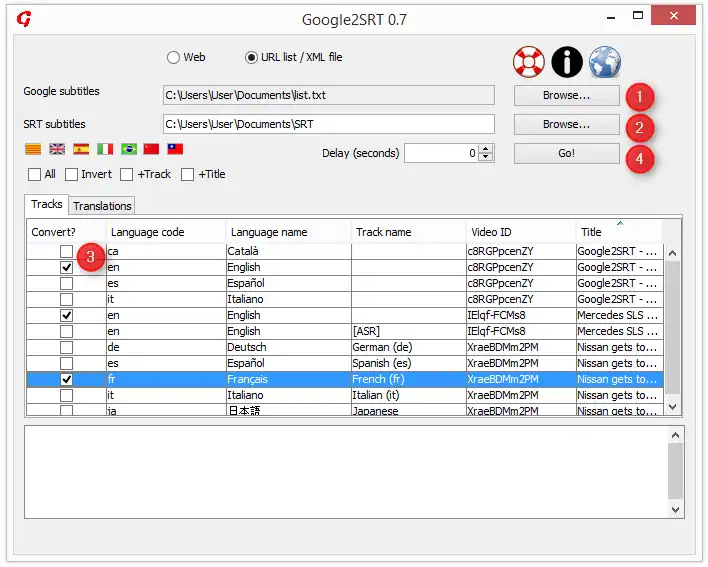The height and width of the screenshot is (567, 708).
Task: Switch to the Translations tab
Action: click(102, 206)
